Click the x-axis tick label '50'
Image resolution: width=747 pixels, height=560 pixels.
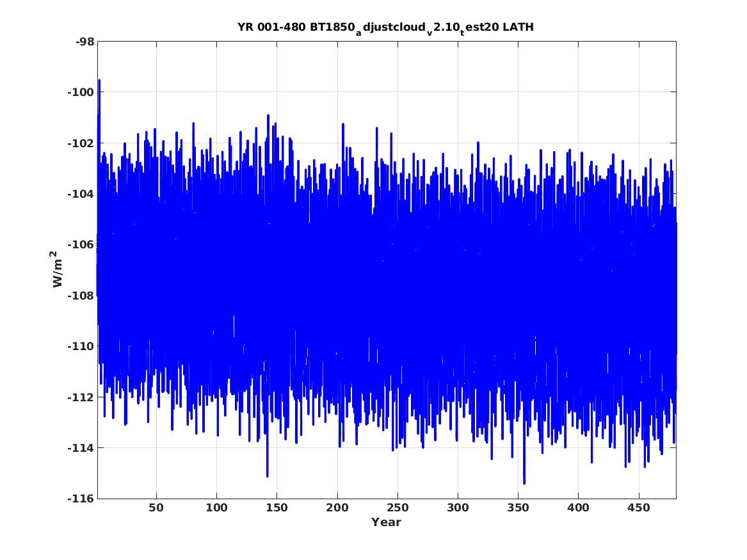pyautogui.click(x=156, y=508)
